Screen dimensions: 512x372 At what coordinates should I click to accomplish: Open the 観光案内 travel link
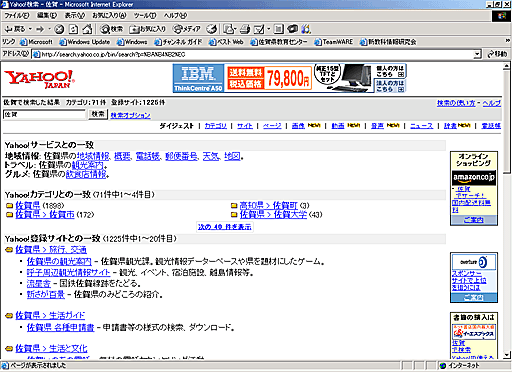[x=88, y=165]
